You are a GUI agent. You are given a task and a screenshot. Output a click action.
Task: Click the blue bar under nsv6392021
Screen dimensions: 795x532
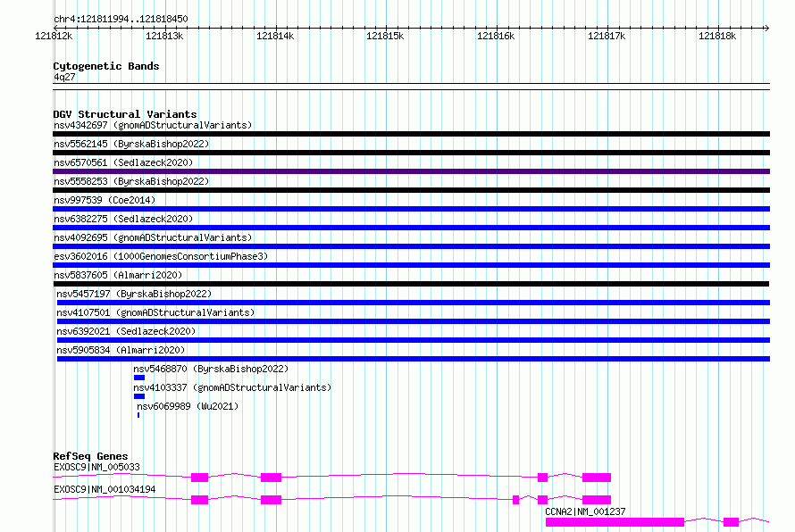[x=414, y=340]
